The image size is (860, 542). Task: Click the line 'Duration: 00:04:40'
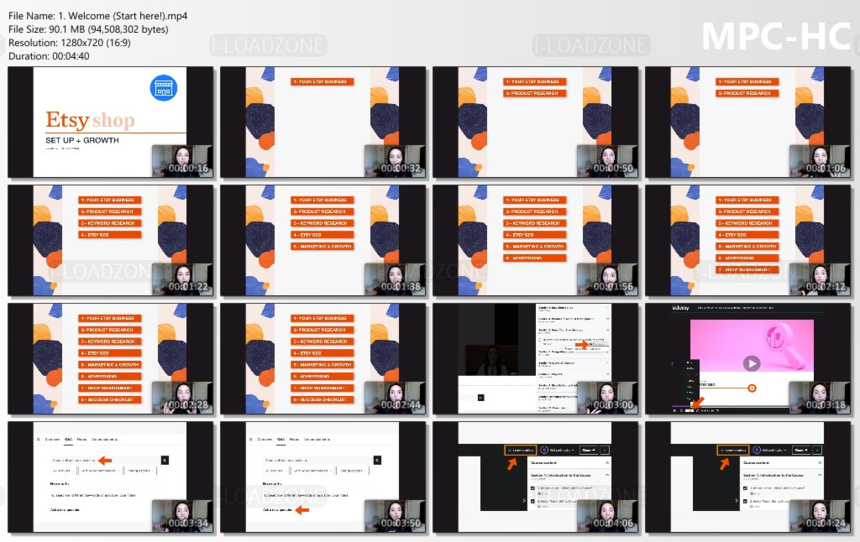coord(49,55)
